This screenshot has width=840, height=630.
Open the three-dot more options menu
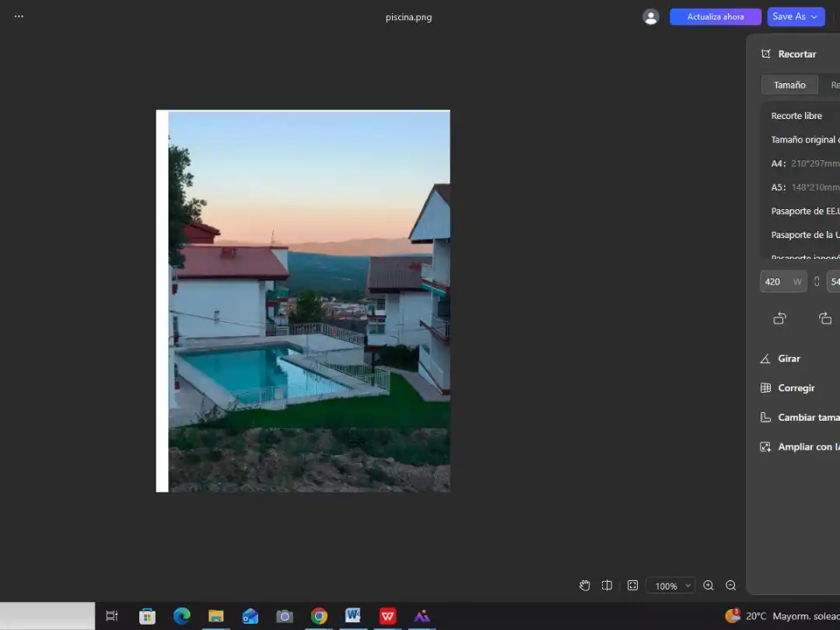19,16
